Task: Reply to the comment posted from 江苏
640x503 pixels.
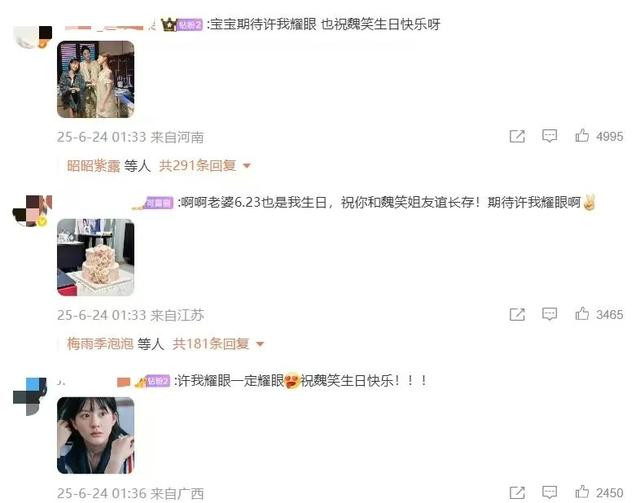Action: [549, 314]
